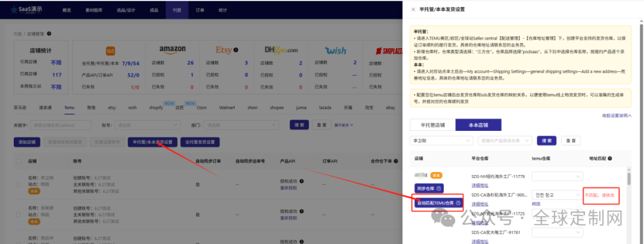Switch to the lazada platform tab
644x244 pixels.
[x=326, y=108]
